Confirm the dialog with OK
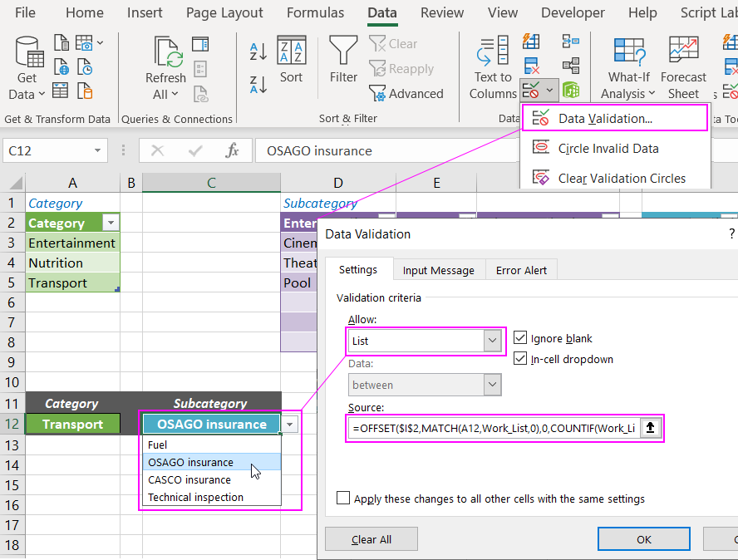Viewport: 738px width, 560px height. (643, 539)
